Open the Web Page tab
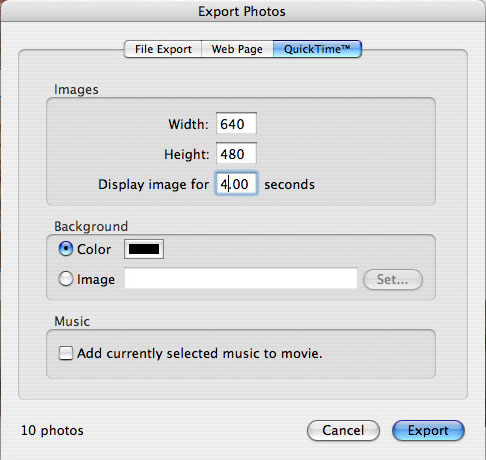 pos(237,49)
